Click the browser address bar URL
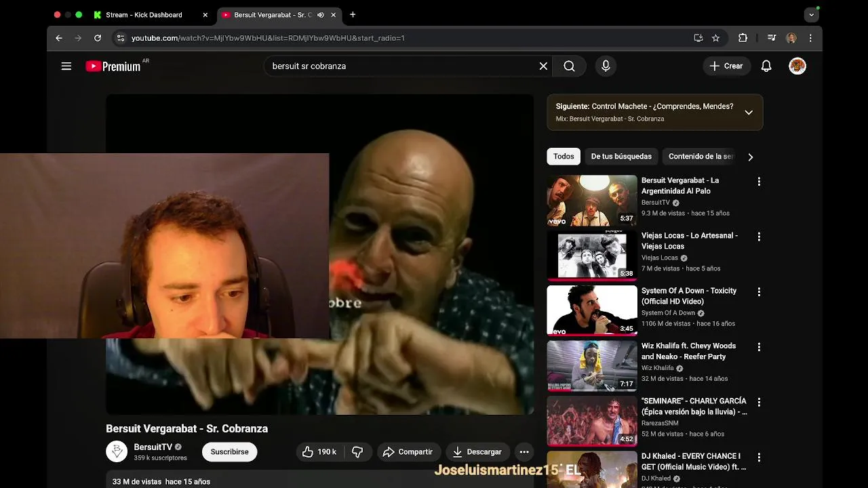Screen dimensions: 868x488 pos(268,38)
